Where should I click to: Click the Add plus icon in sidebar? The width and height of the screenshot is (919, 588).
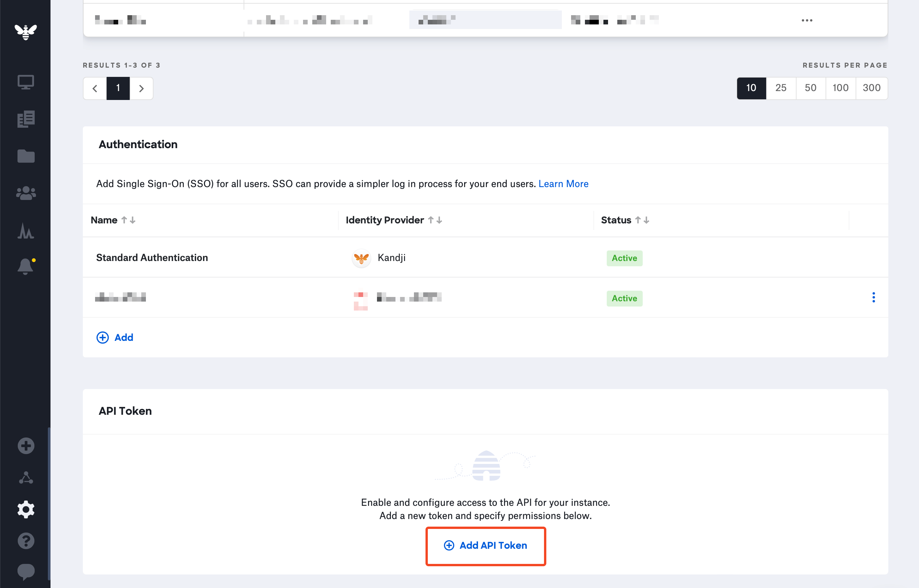(x=26, y=445)
